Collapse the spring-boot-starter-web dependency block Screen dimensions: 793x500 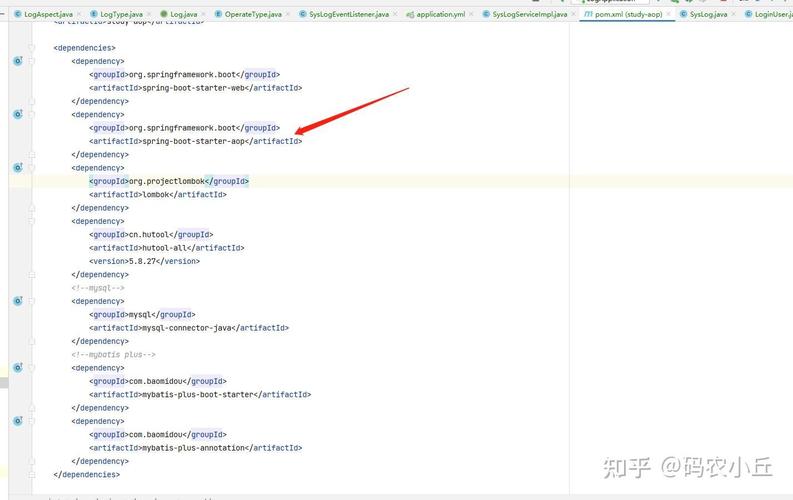click(x=31, y=61)
